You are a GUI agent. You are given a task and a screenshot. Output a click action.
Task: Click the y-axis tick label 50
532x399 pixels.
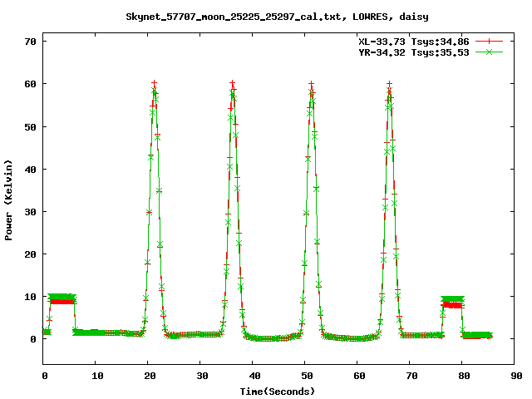pos(30,127)
